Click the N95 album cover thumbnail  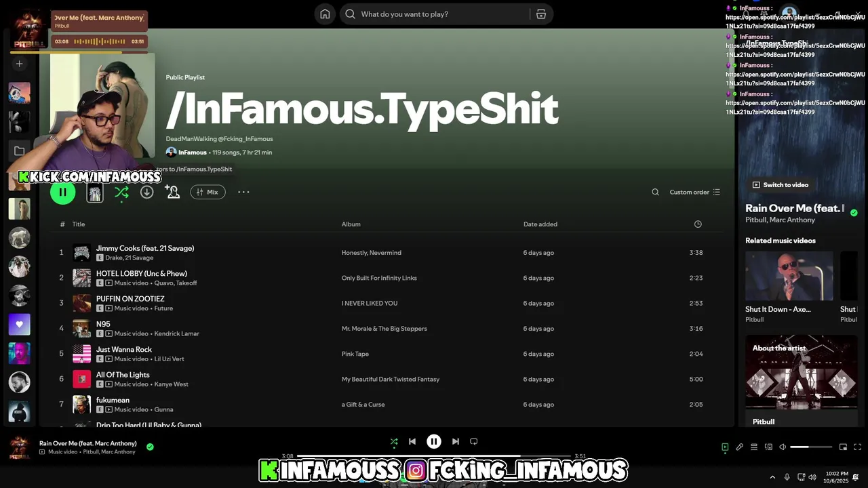[x=81, y=329]
